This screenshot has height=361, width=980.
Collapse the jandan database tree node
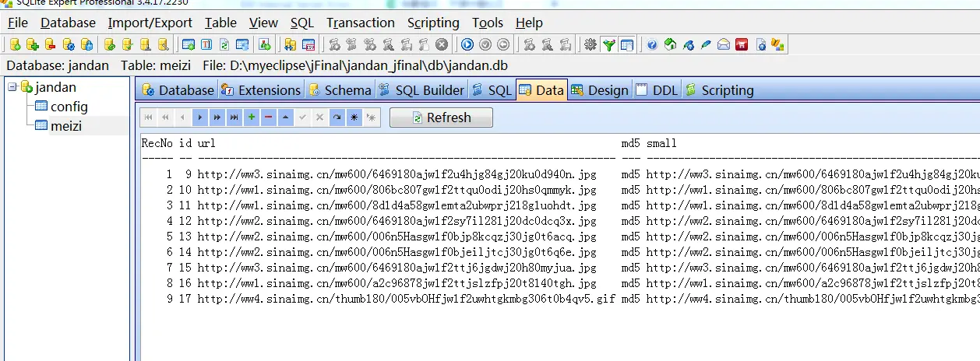[x=12, y=86]
